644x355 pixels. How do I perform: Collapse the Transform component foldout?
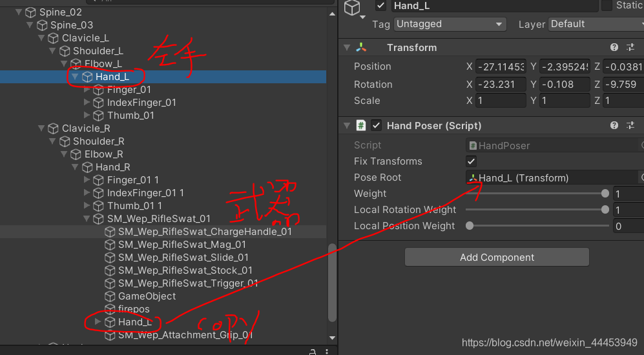(347, 48)
